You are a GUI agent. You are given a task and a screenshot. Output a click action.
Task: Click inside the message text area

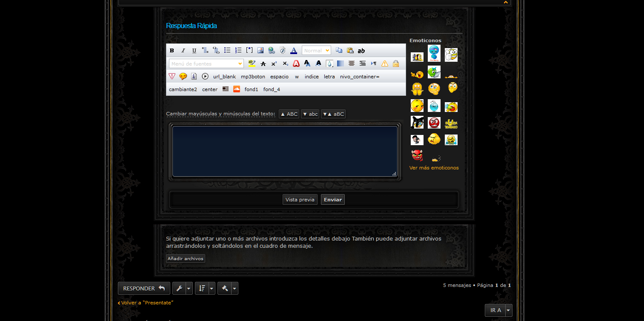(284, 151)
